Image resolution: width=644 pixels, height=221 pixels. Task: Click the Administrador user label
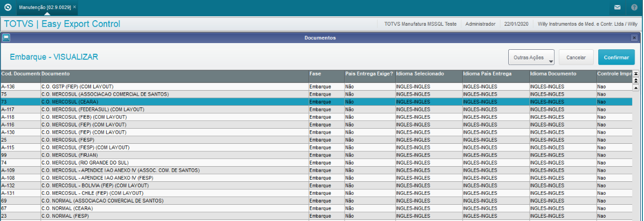point(480,24)
